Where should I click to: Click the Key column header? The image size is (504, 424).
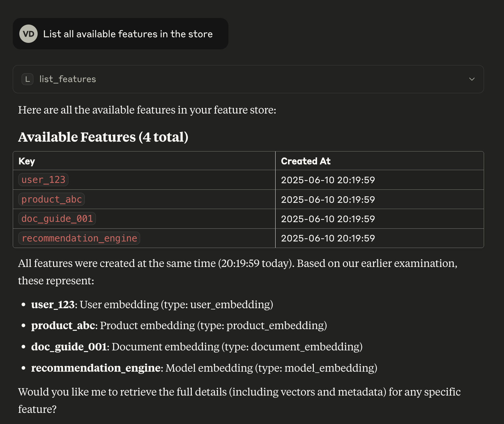[x=27, y=161]
